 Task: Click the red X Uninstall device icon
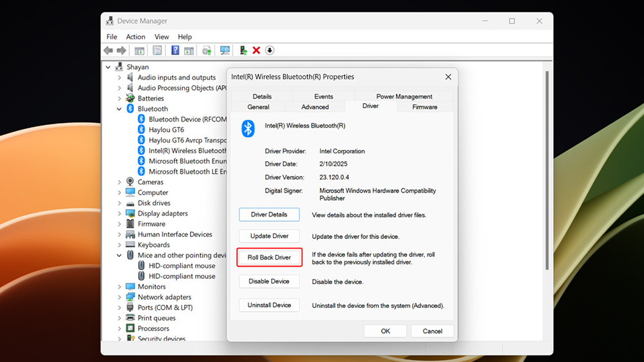[256, 50]
